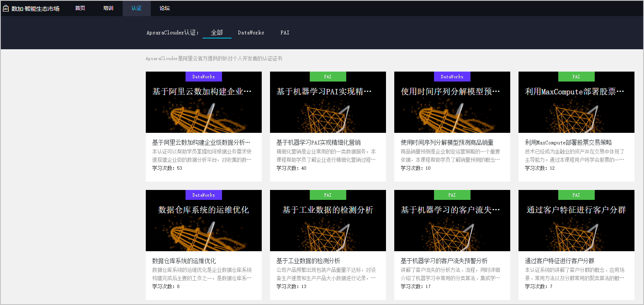Click 学习次数: 13 text

[x=292, y=286]
